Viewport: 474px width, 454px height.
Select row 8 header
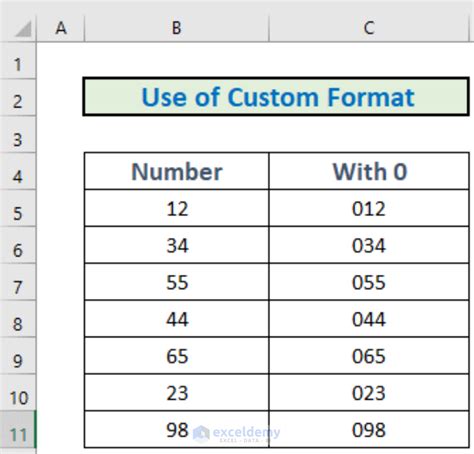(18, 319)
